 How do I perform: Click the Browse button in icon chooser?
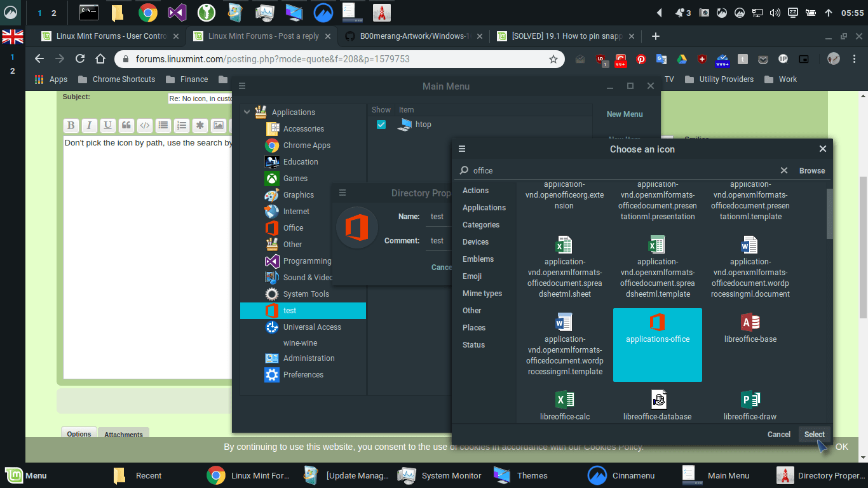pyautogui.click(x=812, y=170)
